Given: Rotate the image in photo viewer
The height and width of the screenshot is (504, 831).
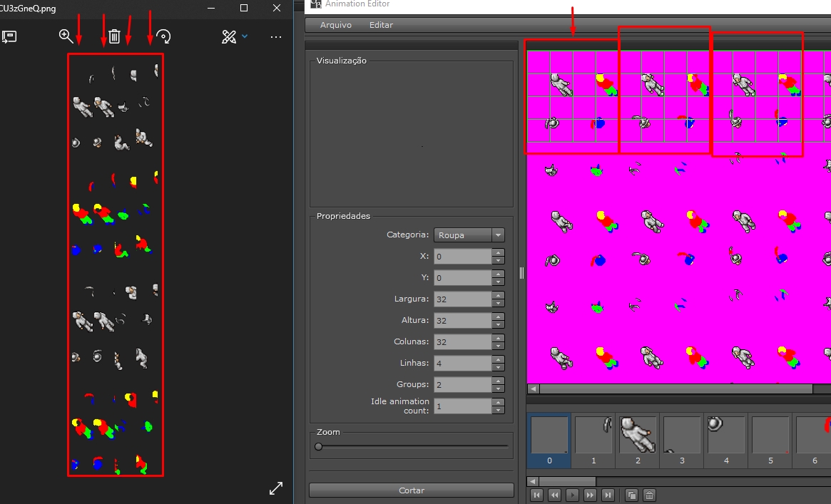Looking at the screenshot, I should 164,36.
